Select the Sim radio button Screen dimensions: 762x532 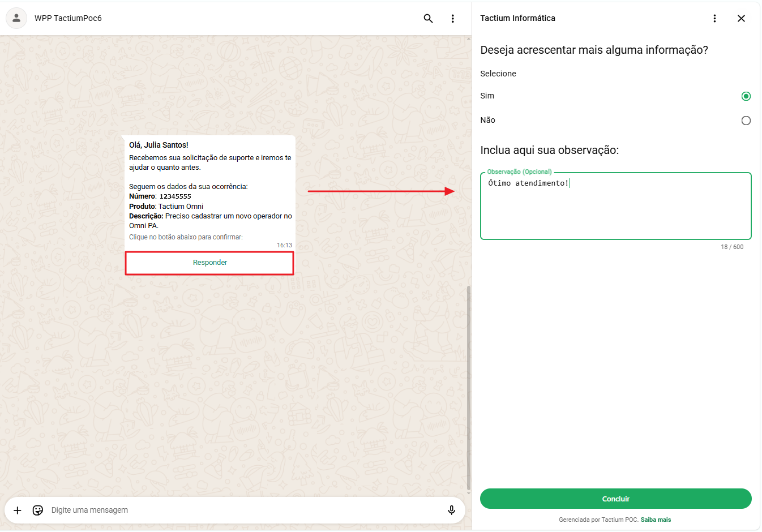(x=746, y=96)
